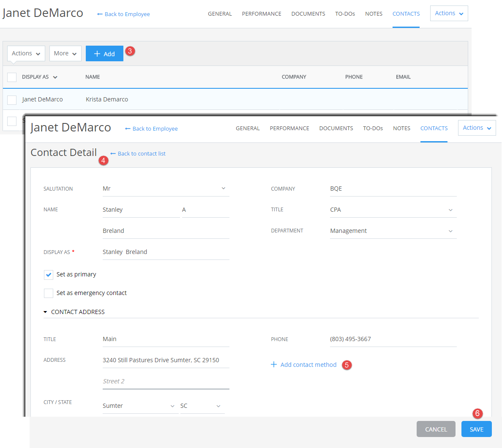
Task: Open the More dropdown in contact list toolbar
Action: [x=65, y=54]
